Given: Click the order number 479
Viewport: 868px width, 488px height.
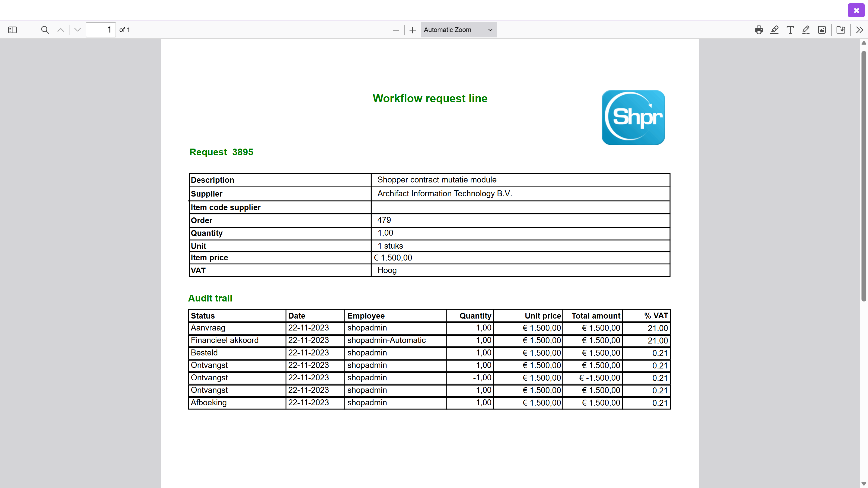Looking at the screenshot, I should [384, 220].
